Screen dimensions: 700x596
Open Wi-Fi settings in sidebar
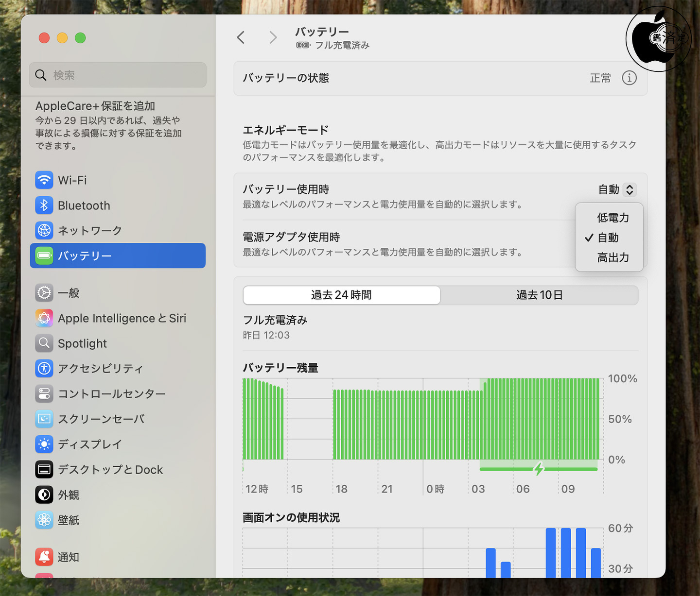[x=72, y=180]
